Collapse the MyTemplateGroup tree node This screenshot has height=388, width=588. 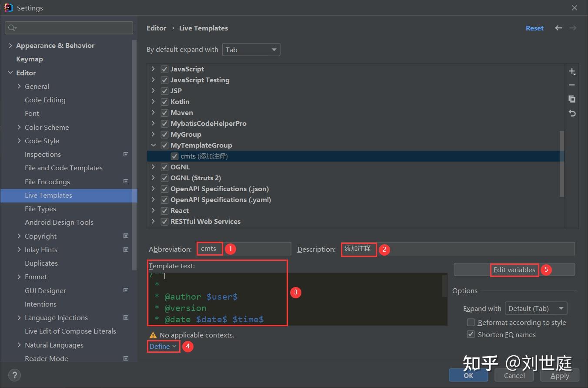(x=153, y=145)
